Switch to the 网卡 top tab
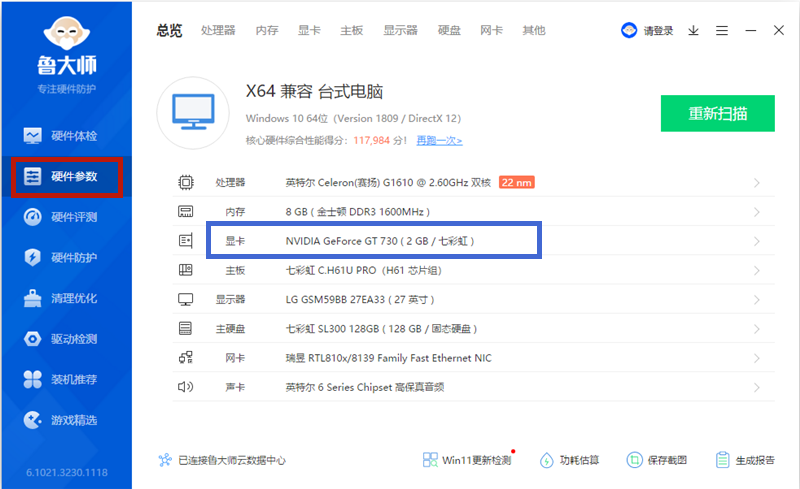This screenshot has width=800, height=489. pos(491,31)
